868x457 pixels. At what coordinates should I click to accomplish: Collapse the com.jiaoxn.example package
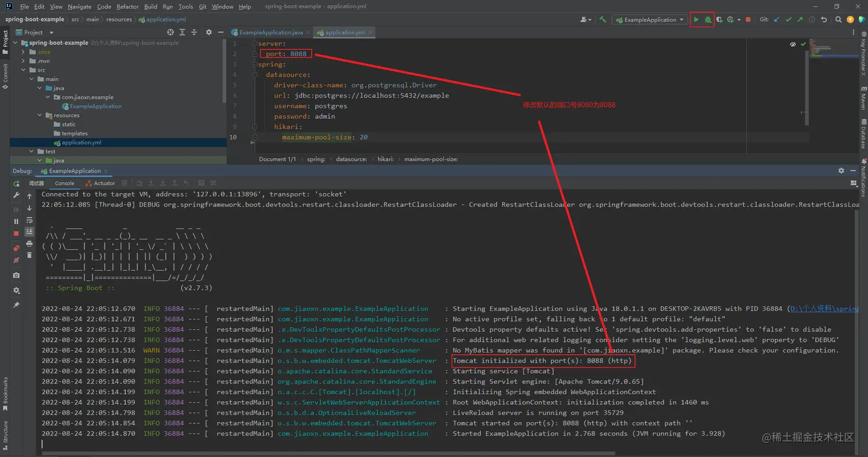[x=48, y=97]
